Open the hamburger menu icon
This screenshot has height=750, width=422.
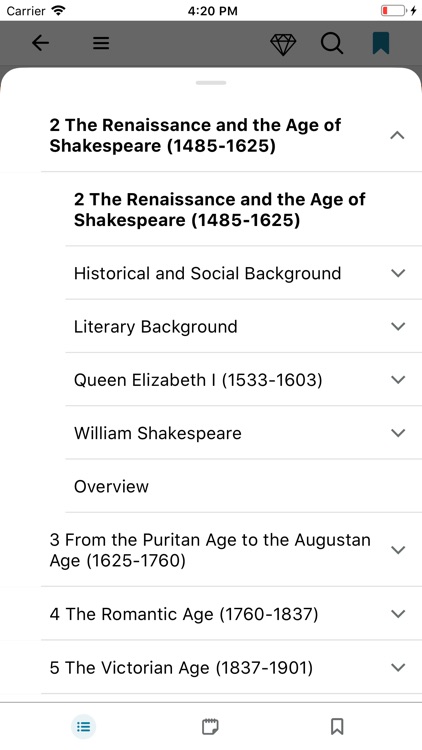(101, 44)
